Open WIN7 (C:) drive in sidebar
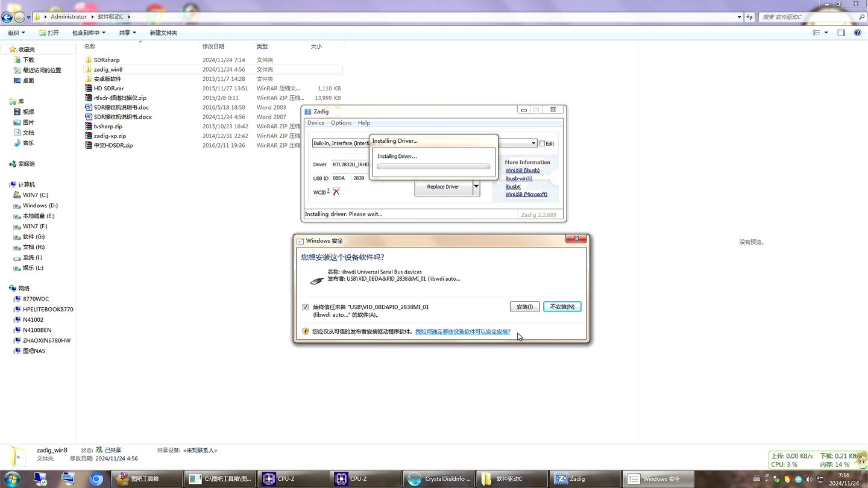The width and height of the screenshot is (868, 488). (35, 195)
